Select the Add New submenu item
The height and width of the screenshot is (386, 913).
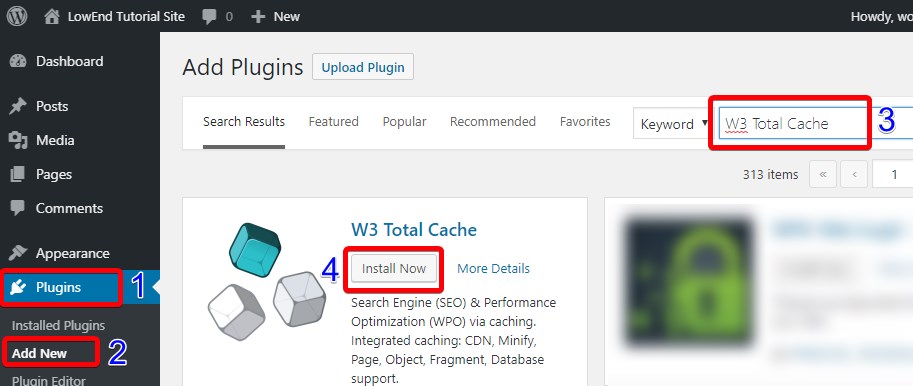coord(39,353)
